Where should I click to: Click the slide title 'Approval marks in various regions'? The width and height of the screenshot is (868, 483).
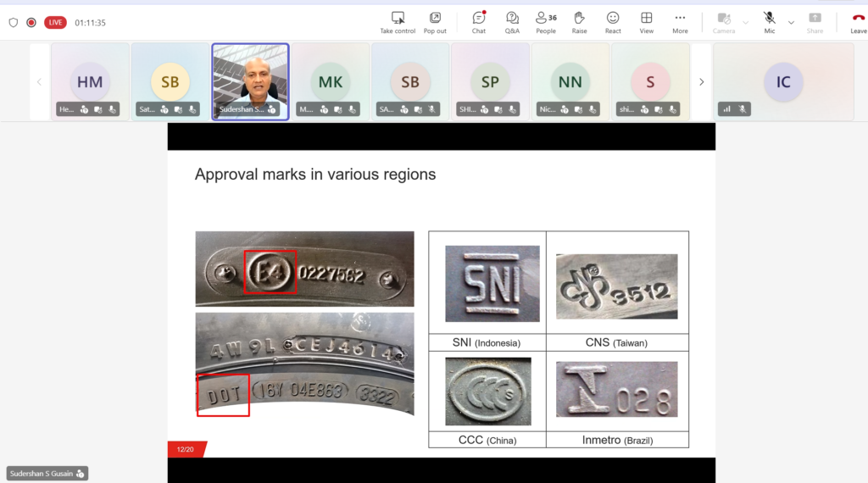tap(315, 175)
